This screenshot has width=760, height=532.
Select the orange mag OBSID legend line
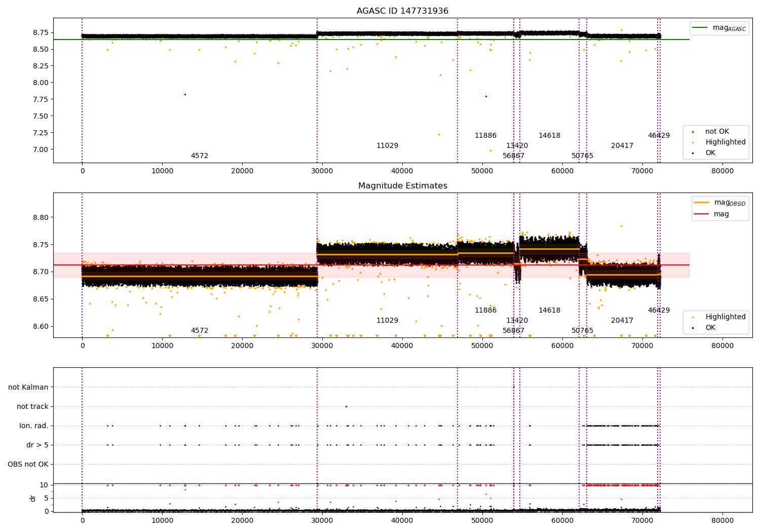701,203
